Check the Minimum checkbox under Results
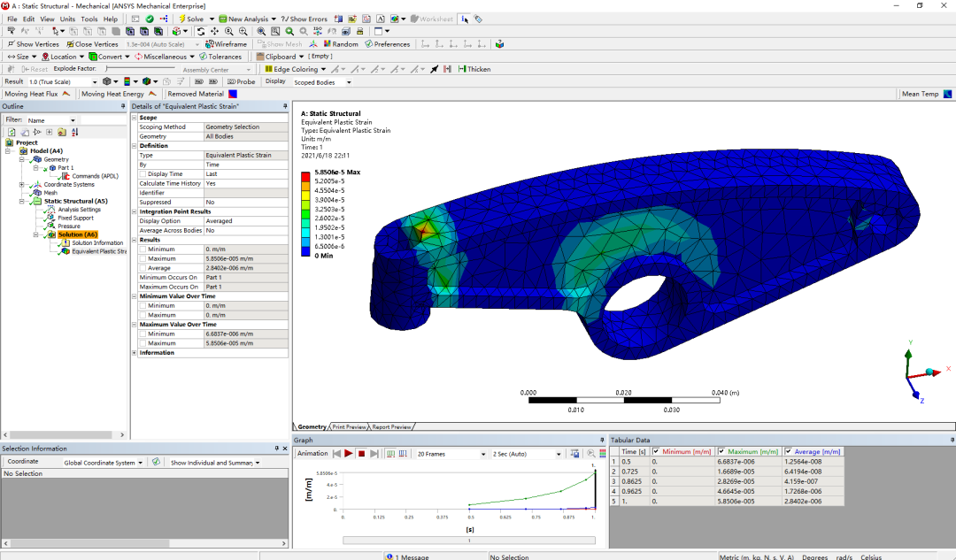The width and height of the screenshot is (956, 560). pos(143,249)
